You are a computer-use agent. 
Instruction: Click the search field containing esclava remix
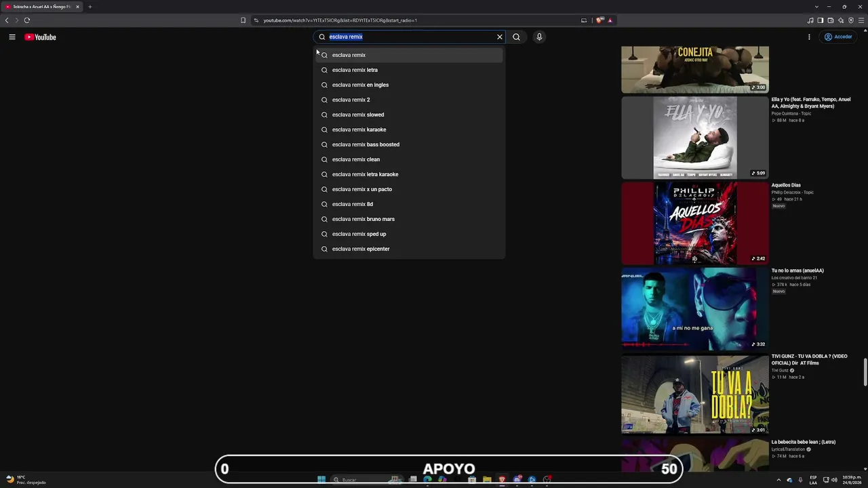tap(410, 37)
